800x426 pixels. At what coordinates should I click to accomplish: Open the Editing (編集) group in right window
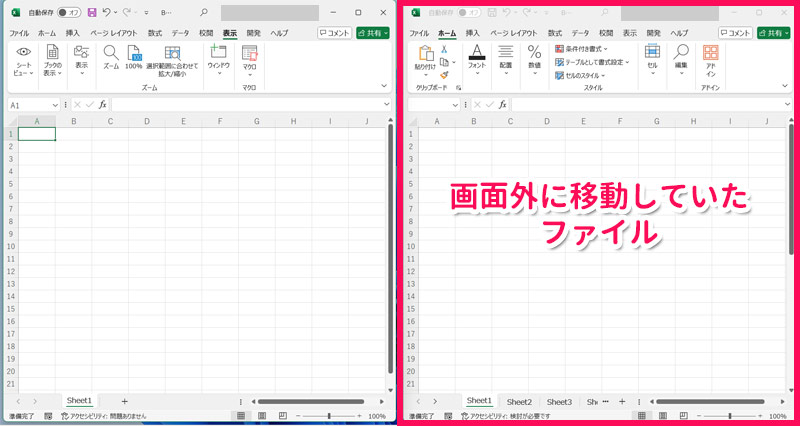point(681,60)
